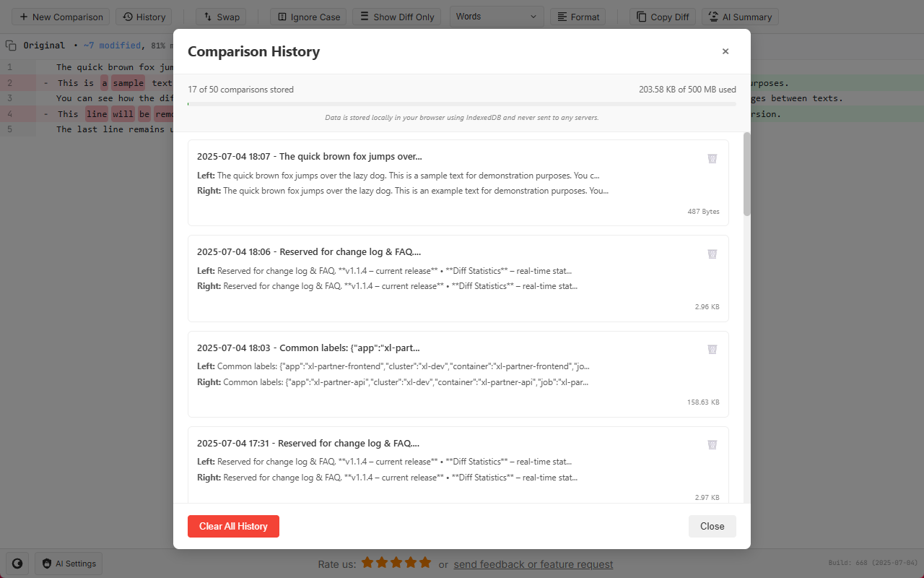This screenshot has height=578, width=924.
Task: Click 17 of 50 comparisons stored text
Action: click(x=240, y=90)
